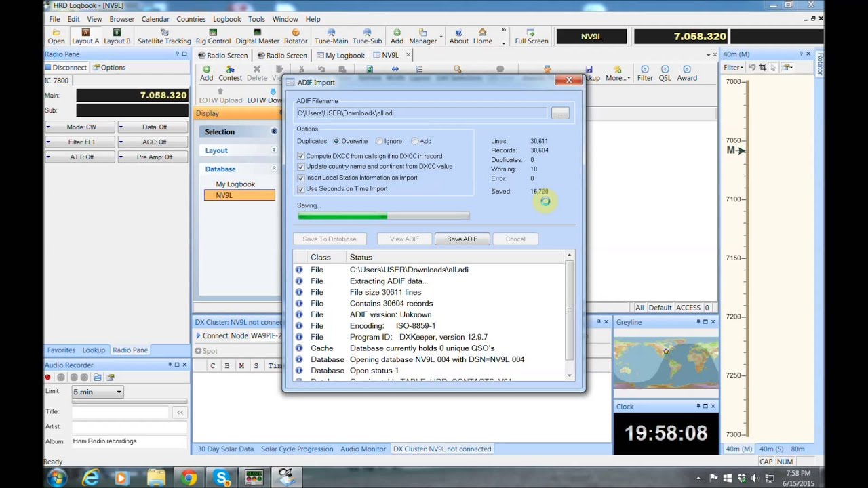Click the Open folder toolbar icon

click(x=56, y=37)
